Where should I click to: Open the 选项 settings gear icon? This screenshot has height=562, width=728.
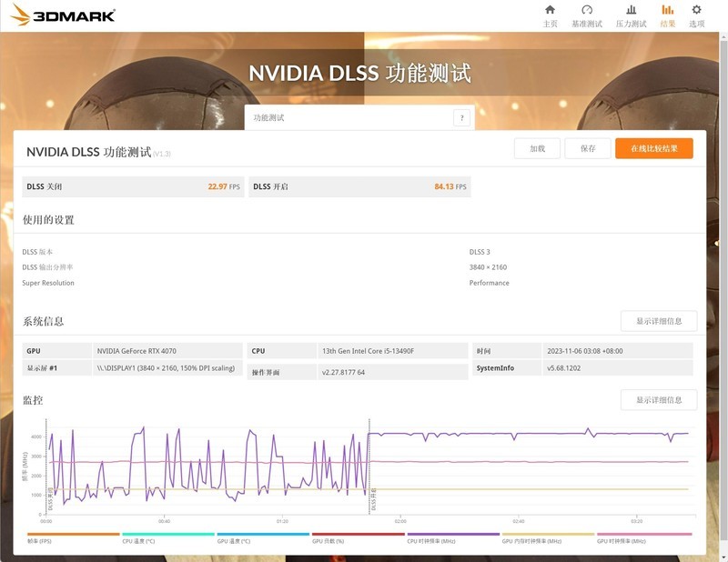tap(696, 10)
